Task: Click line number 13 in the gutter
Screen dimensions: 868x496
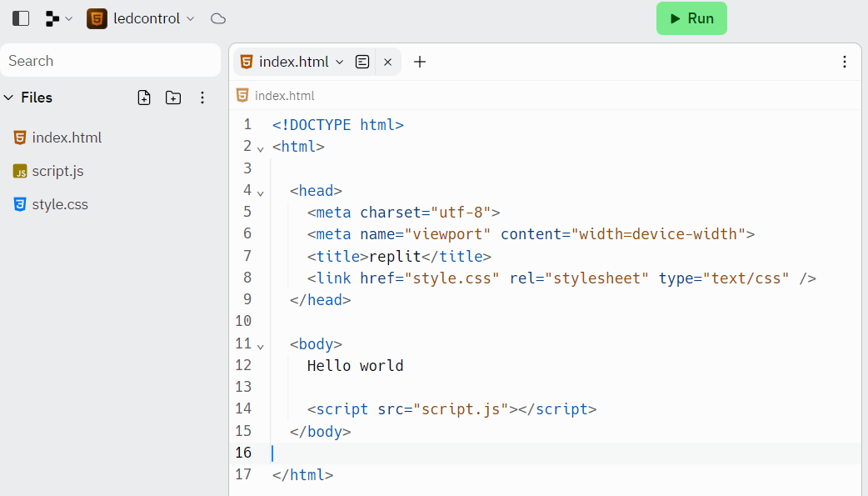Action: (x=243, y=387)
